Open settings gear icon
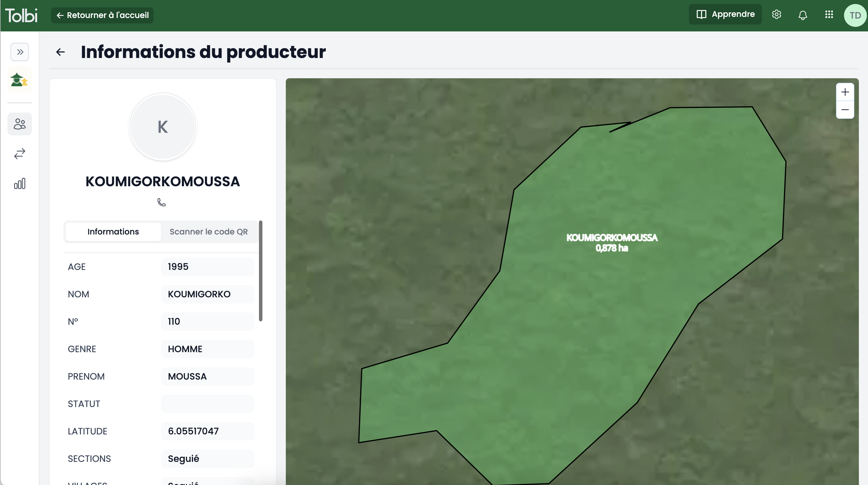Image resolution: width=868 pixels, height=485 pixels. point(776,15)
